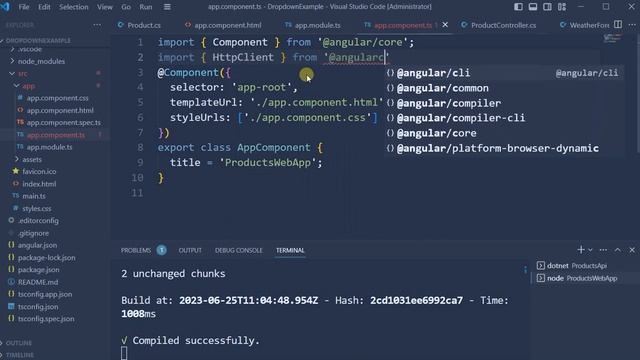Split the editor to the right
Screen dimensions: 640x360
[618, 25]
